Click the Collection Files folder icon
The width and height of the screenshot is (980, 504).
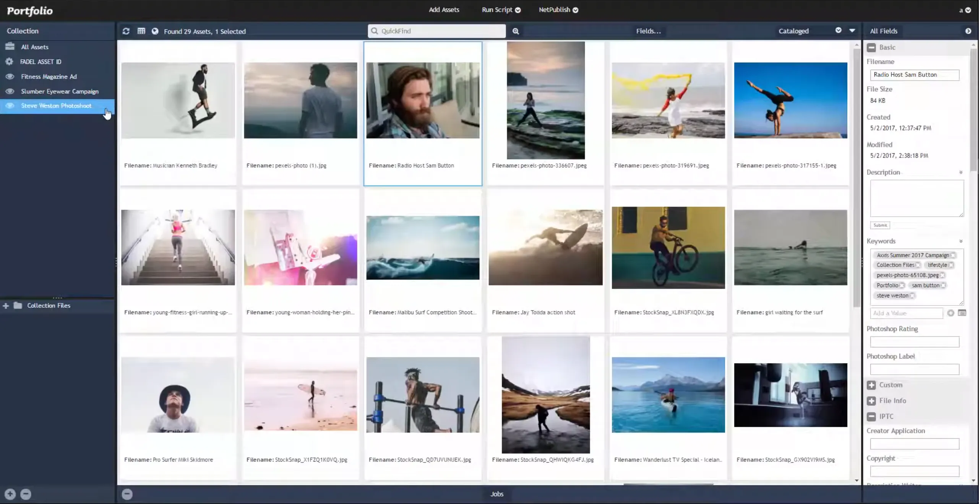pos(18,305)
